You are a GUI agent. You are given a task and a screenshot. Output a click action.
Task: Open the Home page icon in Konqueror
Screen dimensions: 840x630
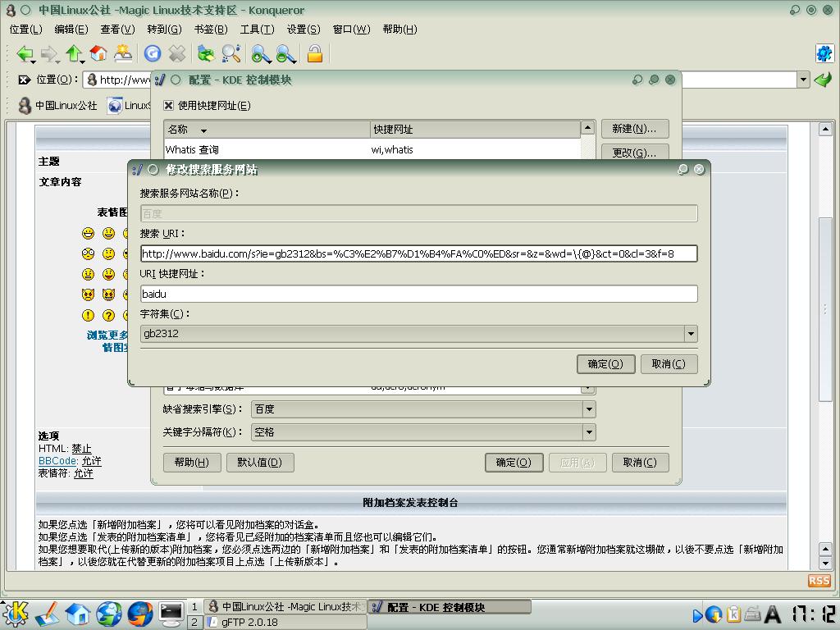click(98, 53)
